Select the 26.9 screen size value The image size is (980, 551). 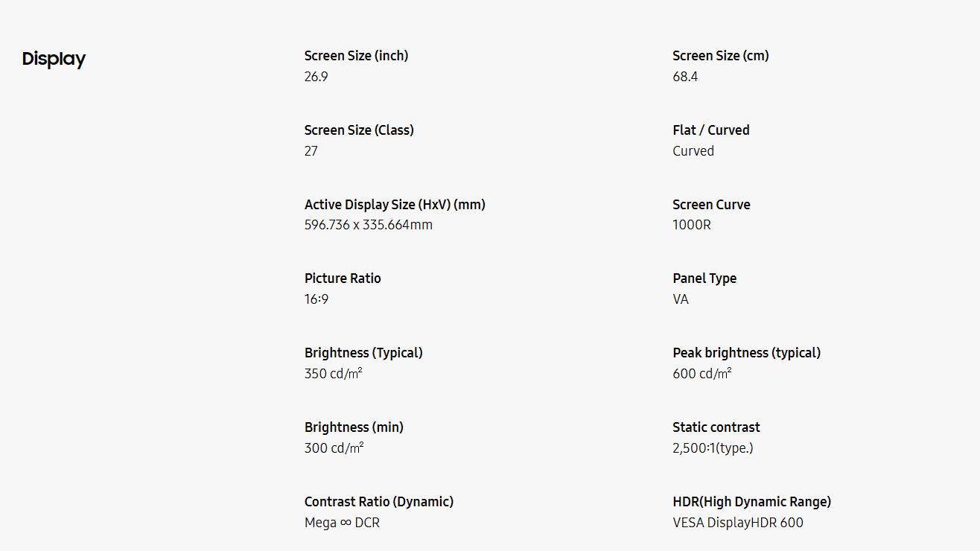pyautogui.click(x=316, y=77)
